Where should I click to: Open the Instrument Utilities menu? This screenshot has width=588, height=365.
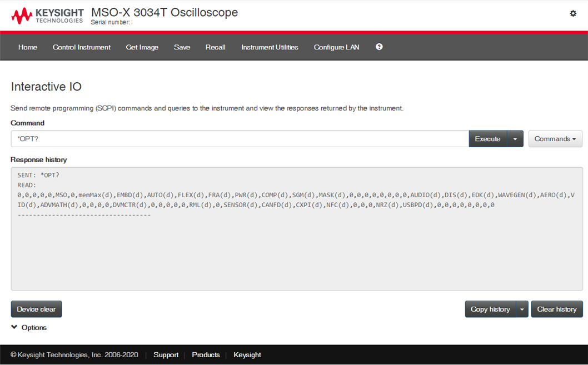point(270,47)
